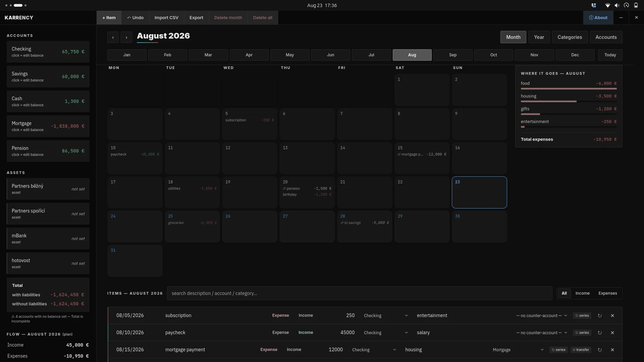Image resolution: width=644 pixels, height=362 pixels.
Task: Switch to the Accounts view tab
Action: click(606, 37)
